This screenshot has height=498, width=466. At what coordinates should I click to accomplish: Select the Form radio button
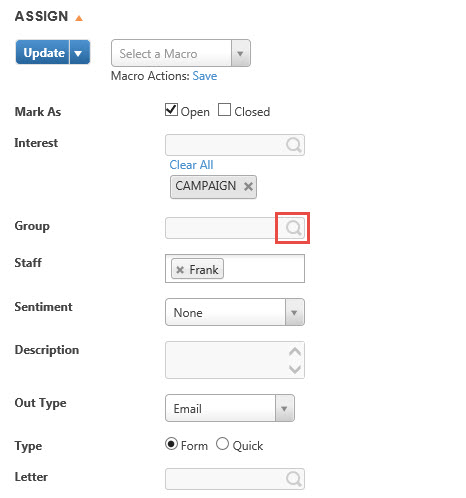coord(171,444)
